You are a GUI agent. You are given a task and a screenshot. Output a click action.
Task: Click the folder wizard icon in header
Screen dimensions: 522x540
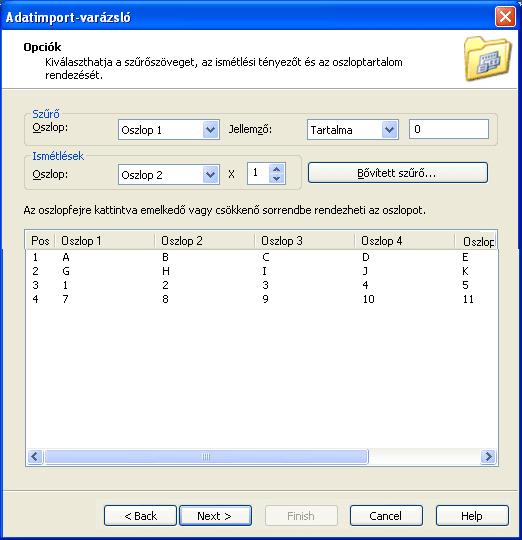tap(487, 59)
